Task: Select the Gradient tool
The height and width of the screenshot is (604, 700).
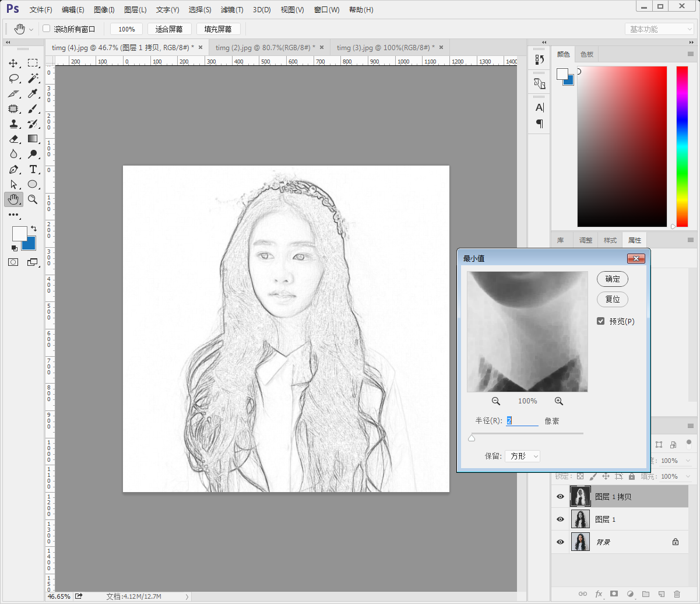Action: [33, 139]
